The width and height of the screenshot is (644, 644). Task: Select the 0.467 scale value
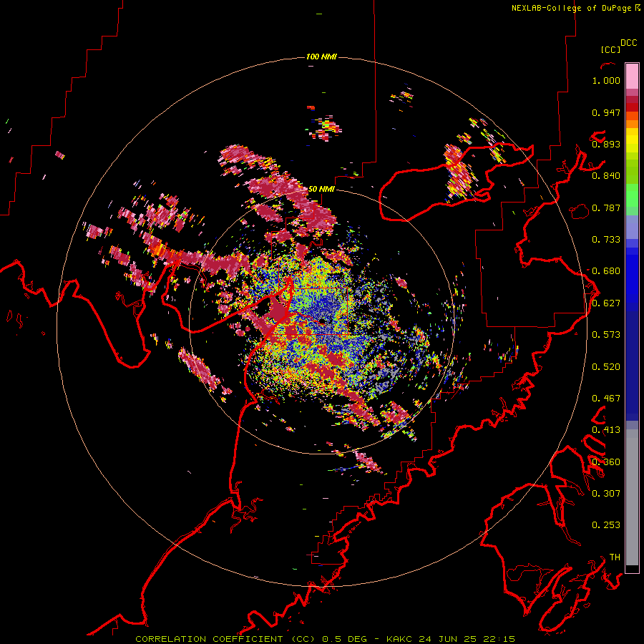pos(606,399)
